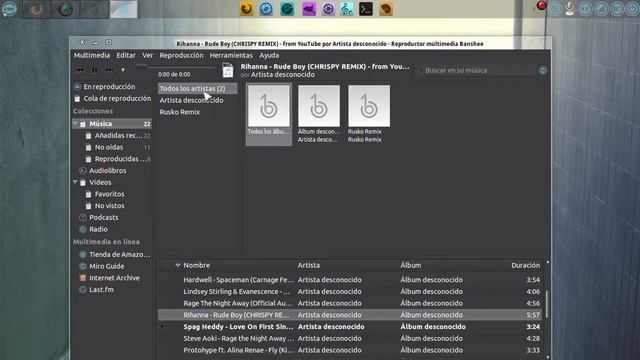This screenshot has width=640, height=360.
Task: Launch the blue compass browser dock icon
Action: click(266, 9)
